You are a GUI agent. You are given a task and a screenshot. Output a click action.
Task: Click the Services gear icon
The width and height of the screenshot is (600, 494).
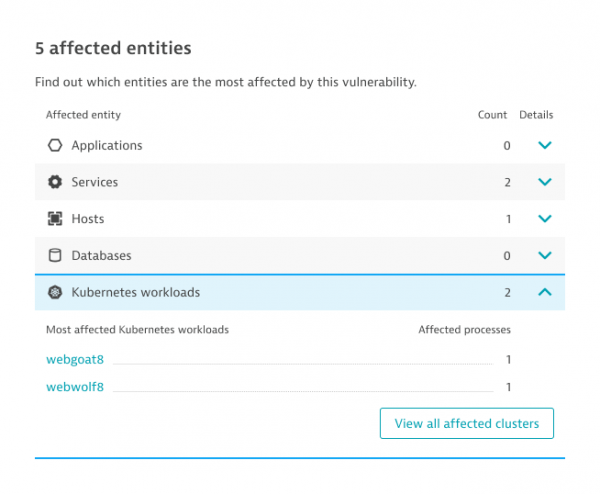[x=55, y=182]
